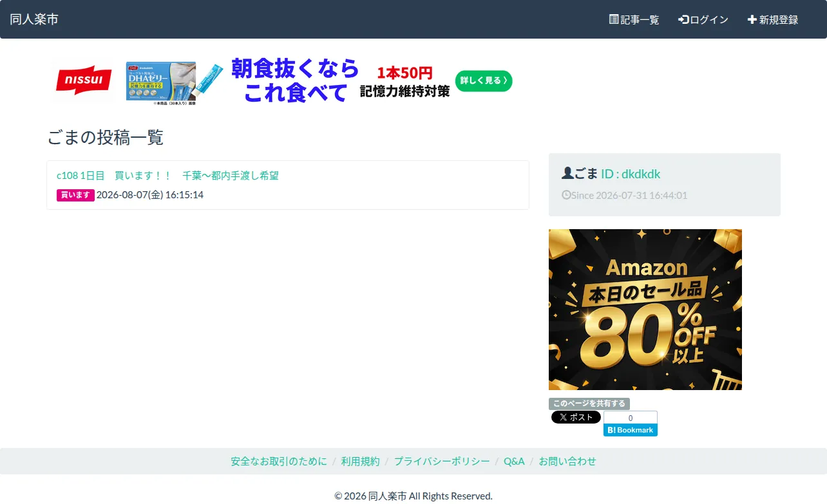This screenshot has width=827, height=504.
Task: Go to ログイン in the navigation bar
Action: pyautogui.click(x=703, y=19)
